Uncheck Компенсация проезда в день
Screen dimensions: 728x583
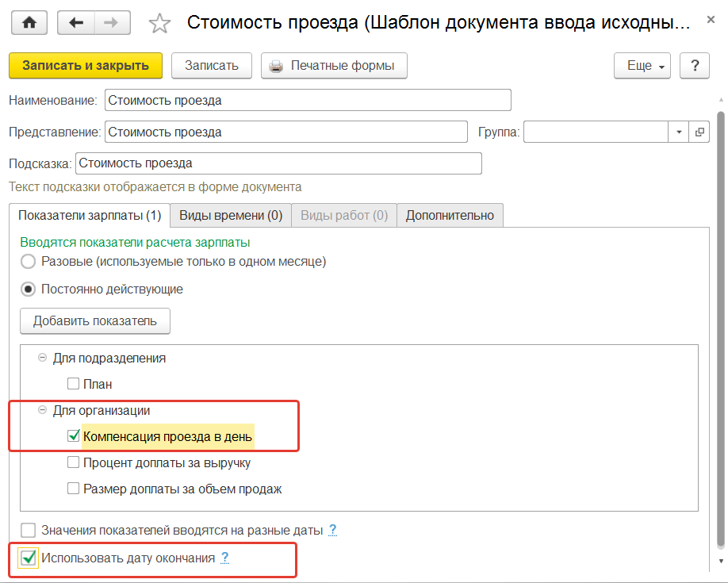(x=74, y=435)
